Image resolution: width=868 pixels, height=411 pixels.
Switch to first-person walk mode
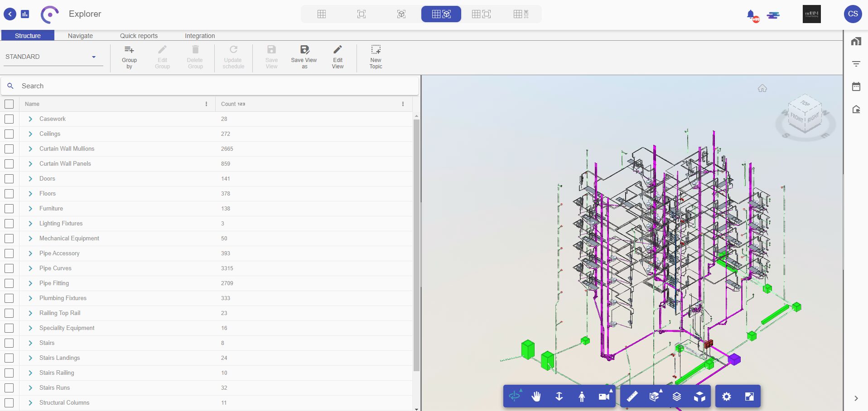[x=582, y=397]
